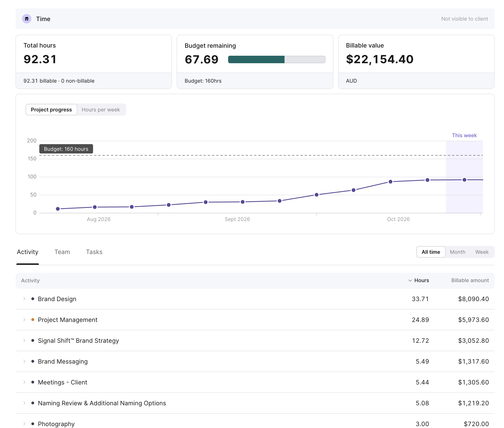504x428 pixels.
Task: Switch chart to Hours per week
Action: click(101, 110)
